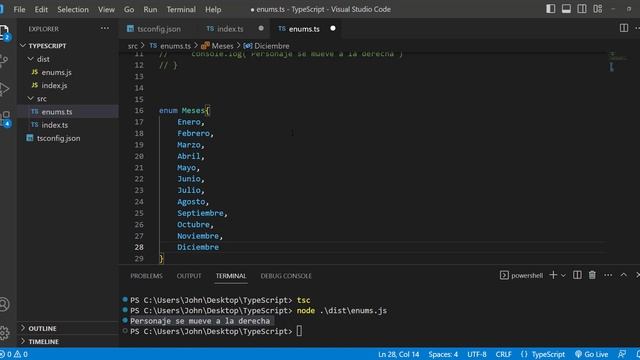640x360 pixels.
Task: Split the editor right
Action: click(x=624, y=28)
